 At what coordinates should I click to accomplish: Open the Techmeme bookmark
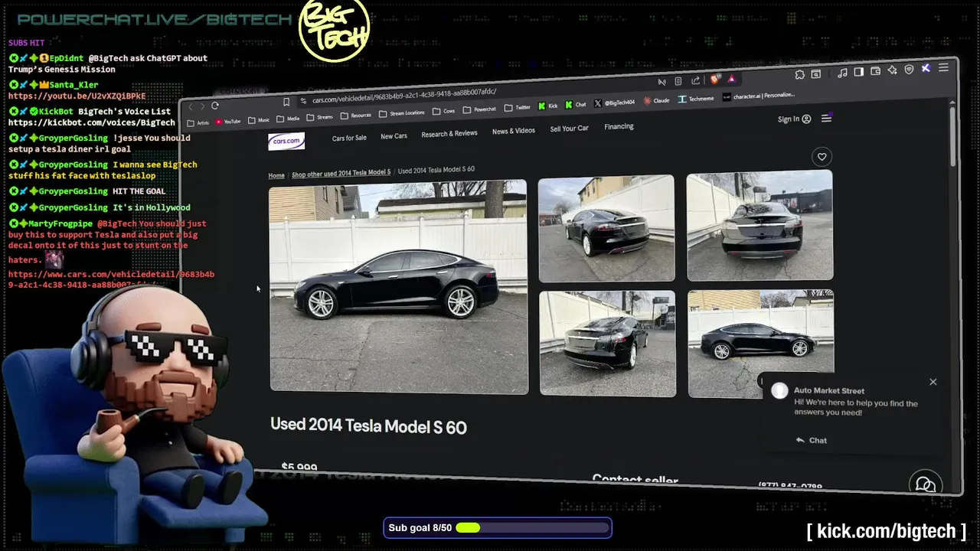696,99
